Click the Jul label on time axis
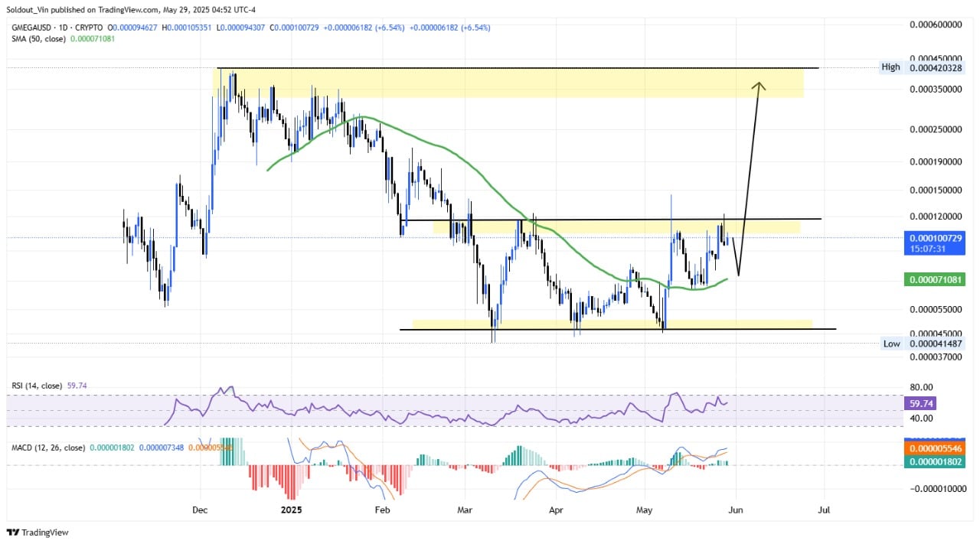The width and height of the screenshot is (980, 544). [x=824, y=509]
